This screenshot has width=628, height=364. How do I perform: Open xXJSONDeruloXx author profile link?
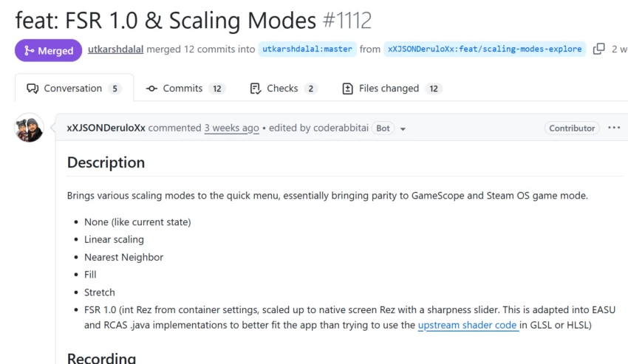pos(106,128)
